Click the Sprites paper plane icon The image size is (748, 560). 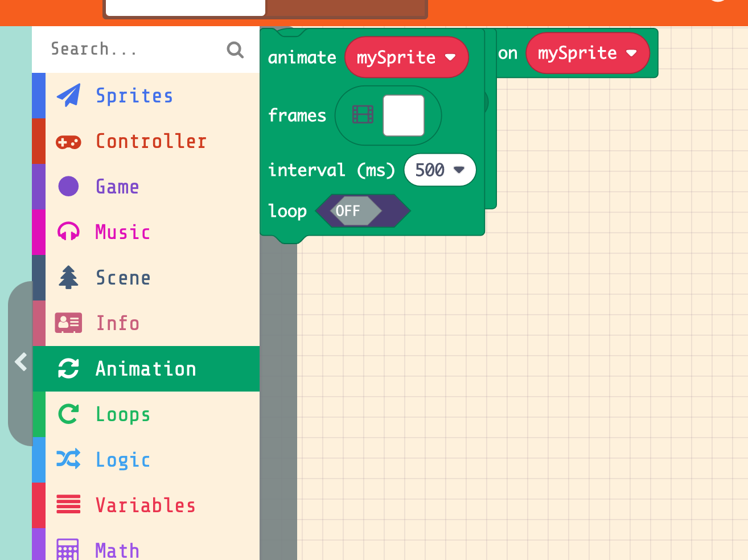[x=68, y=96]
